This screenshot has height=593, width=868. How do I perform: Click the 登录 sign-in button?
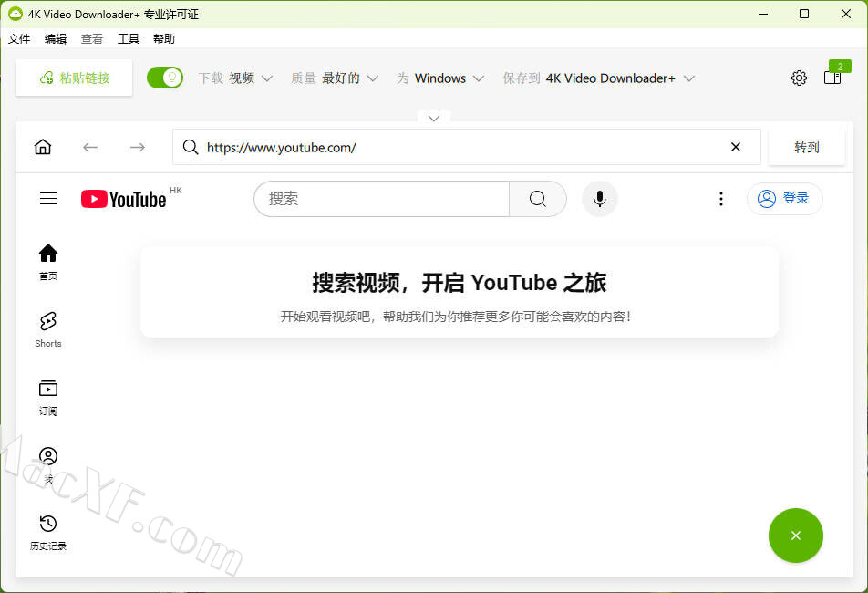[x=784, y=198]
